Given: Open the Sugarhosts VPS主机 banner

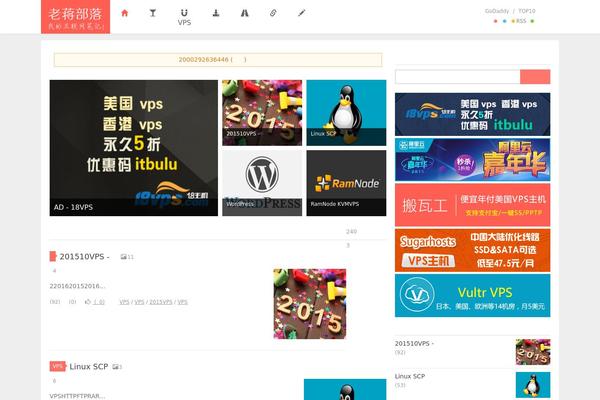Looking at the screenshot, I should tap(473, 250).
